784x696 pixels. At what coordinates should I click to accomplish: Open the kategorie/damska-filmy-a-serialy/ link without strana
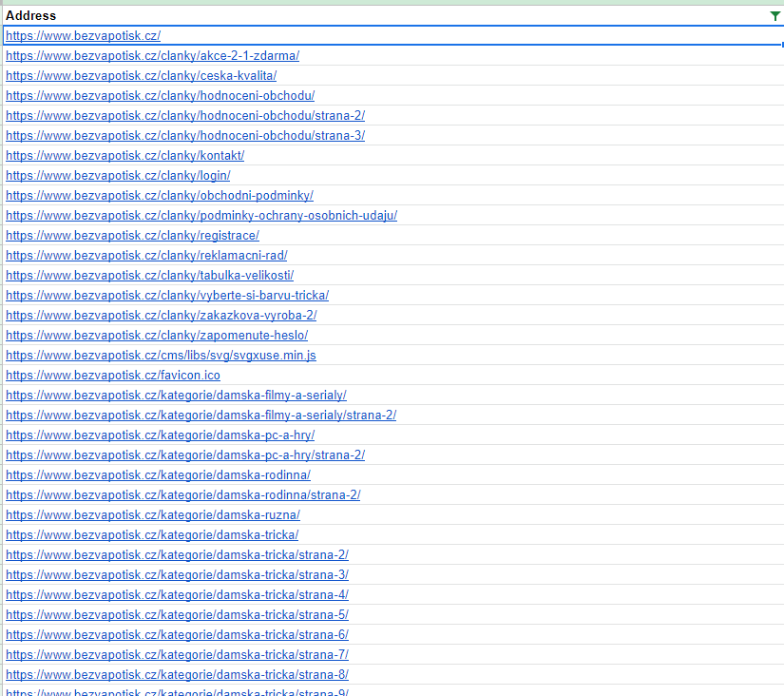point(176,396)
